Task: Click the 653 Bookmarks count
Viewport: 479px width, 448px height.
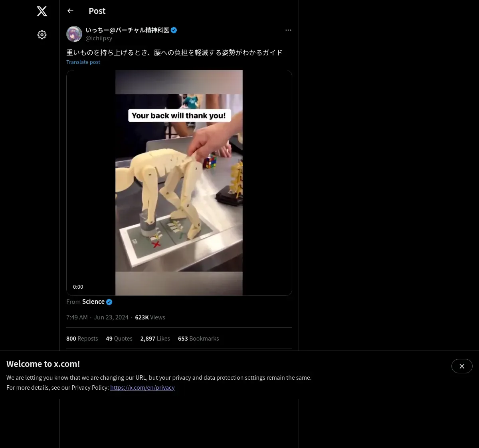Action: [x=198, y=338]
